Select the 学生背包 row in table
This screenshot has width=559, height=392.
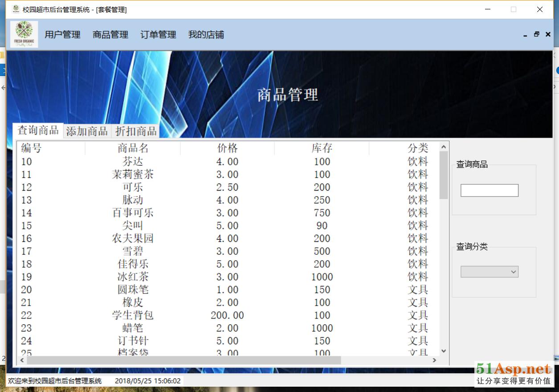point(133,315)
